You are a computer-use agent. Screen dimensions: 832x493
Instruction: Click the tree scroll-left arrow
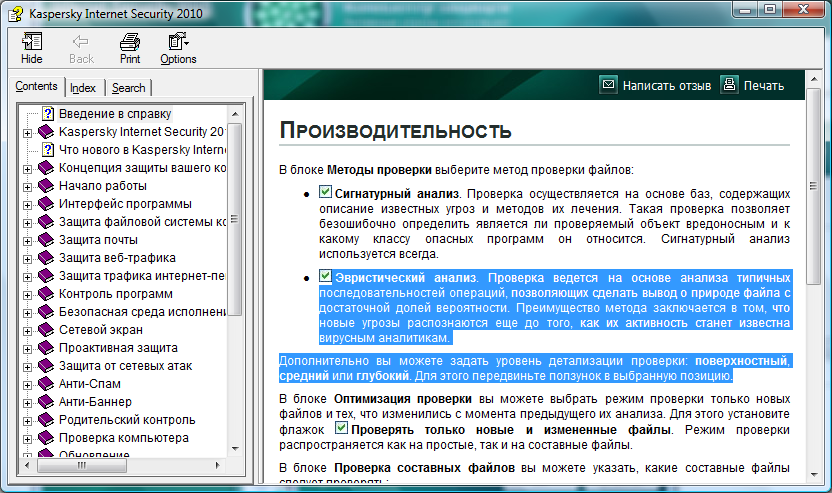28,465
